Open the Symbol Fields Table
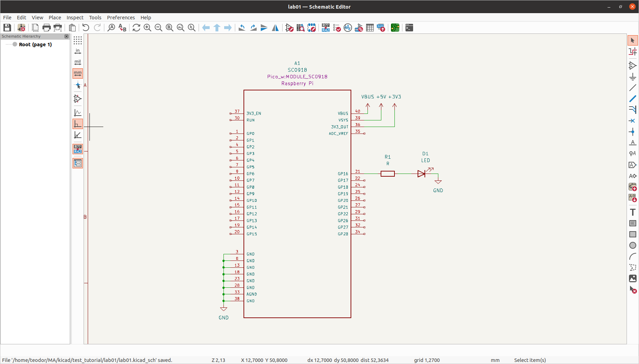639x364 pixels. tap(370, 28)
